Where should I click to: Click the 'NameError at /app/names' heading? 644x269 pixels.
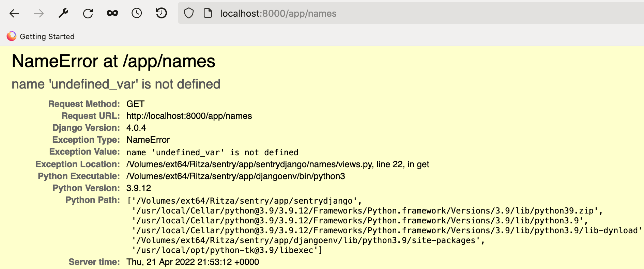click(x=113, y=61)
